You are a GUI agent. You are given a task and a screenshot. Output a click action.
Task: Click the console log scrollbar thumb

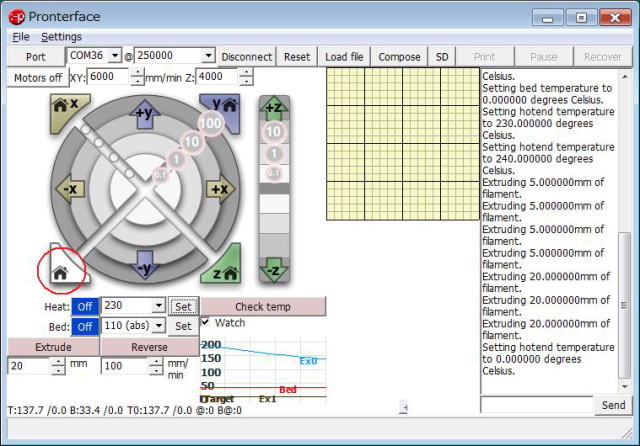click(x=624, y=305)
